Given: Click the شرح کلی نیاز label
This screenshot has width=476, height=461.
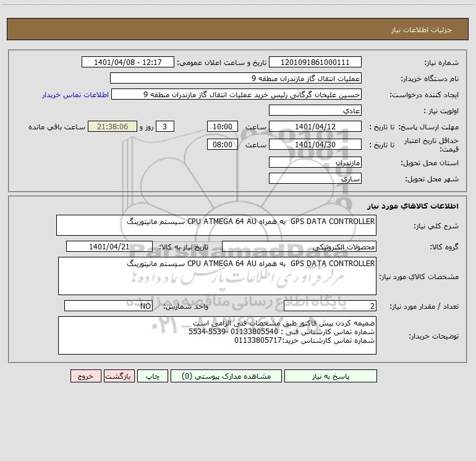Looking at the screenshot, I should 436,226.
